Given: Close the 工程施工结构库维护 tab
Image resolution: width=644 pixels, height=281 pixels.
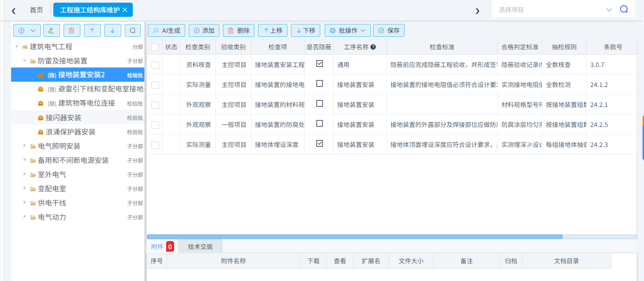Looking at the screenshot, I should (x=125, y=10).
